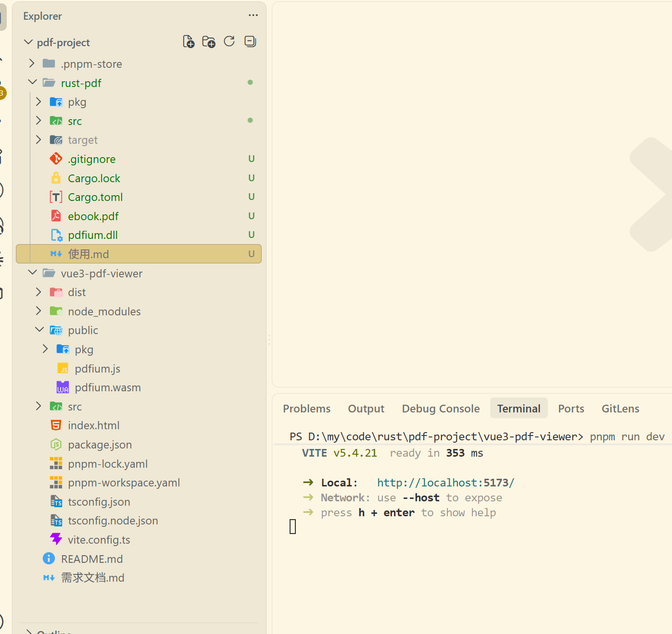This screenshot has height=634, width=672.
Task: Click the pdfium.js JavaScript icon
Action: 63,368
